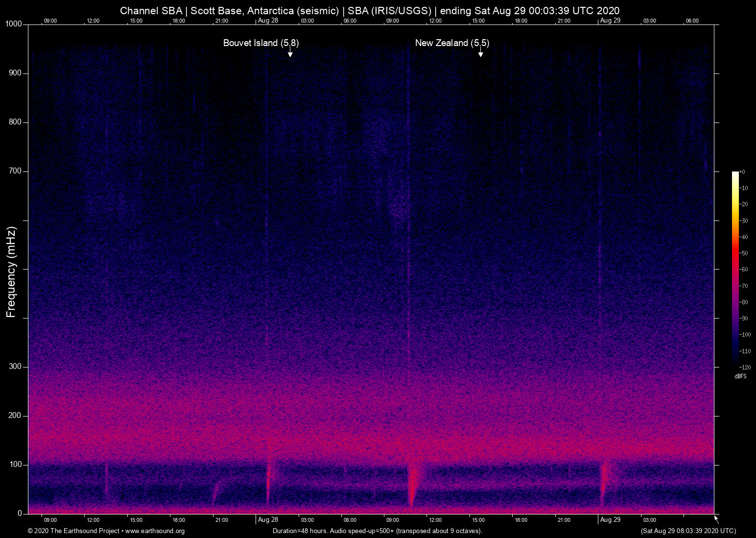This screenshot has height=538, width=756.
Task: Click the Aug 29 date marker on top axis
Action: pyautogui.click(x=610, y=21)
